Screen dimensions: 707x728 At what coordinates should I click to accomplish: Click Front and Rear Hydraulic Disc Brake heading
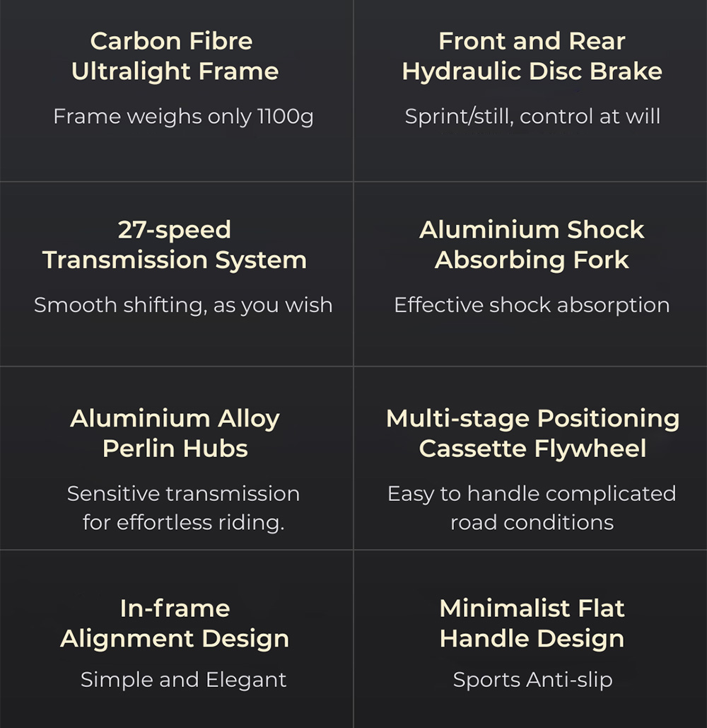pyautogui.click(x=532, y=56)
